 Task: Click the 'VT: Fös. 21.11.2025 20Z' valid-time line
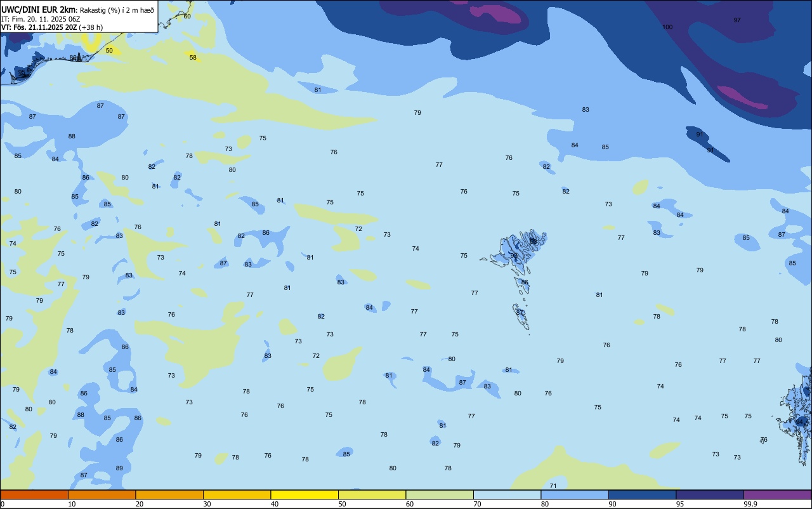coord(39,27)
